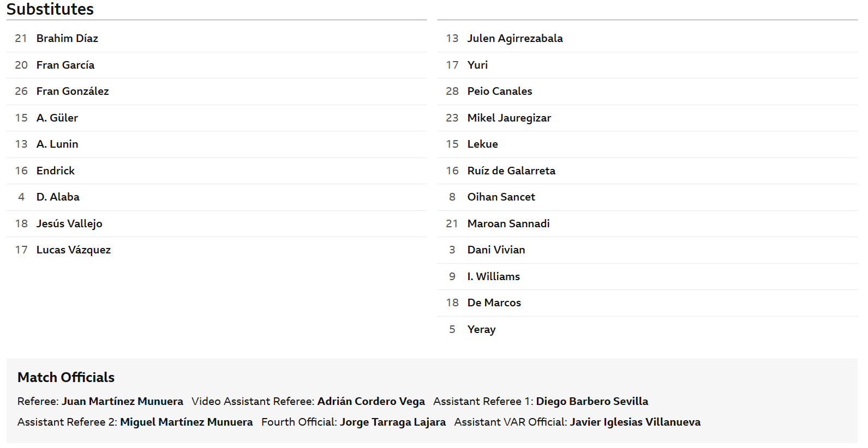Viewport: 868px width, 448px height.
Task: Choose Peio Canales number 28
Action: pos(647,92)
